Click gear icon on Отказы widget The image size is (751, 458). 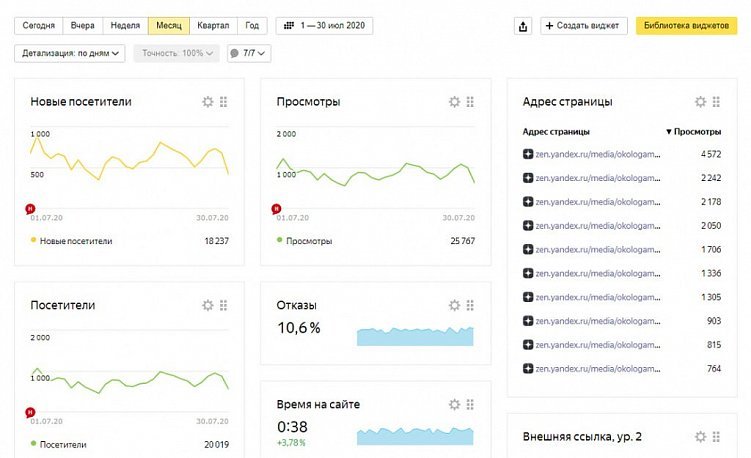point(454,305)
